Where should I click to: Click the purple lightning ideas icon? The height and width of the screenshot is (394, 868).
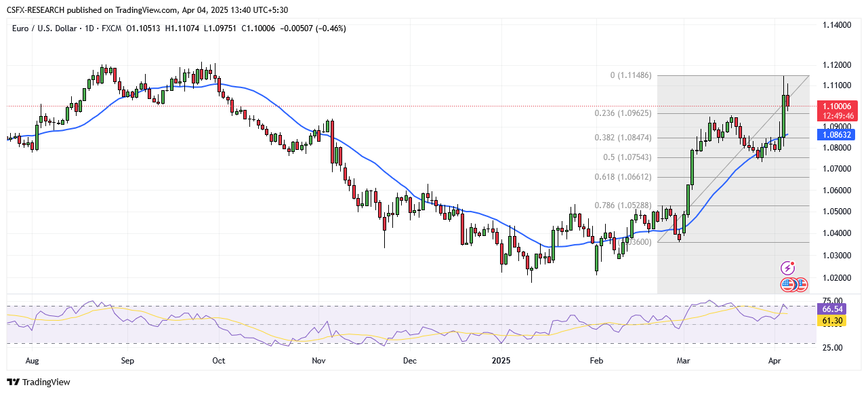point(788,268)
